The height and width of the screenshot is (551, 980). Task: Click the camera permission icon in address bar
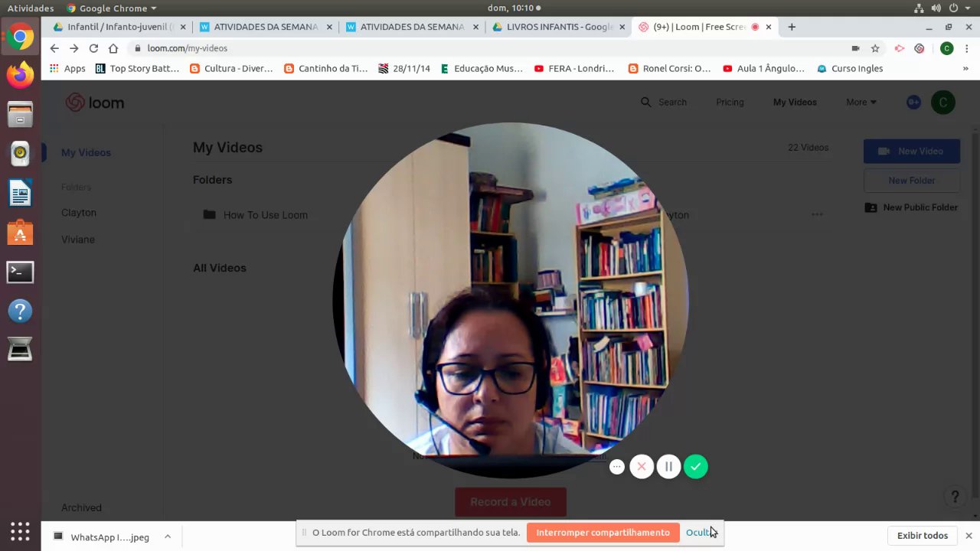(x=856, y=48)
